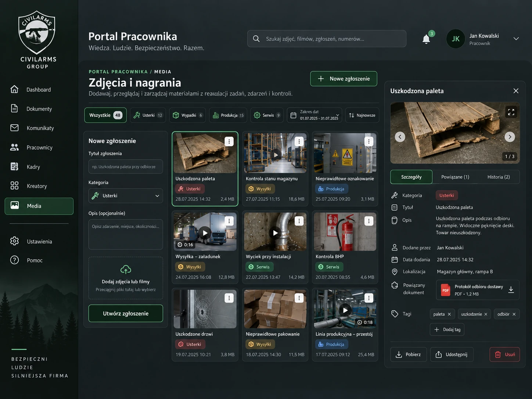Select Media in the sidebar
The height and width of the screenshot is (399, 532).
39,206
